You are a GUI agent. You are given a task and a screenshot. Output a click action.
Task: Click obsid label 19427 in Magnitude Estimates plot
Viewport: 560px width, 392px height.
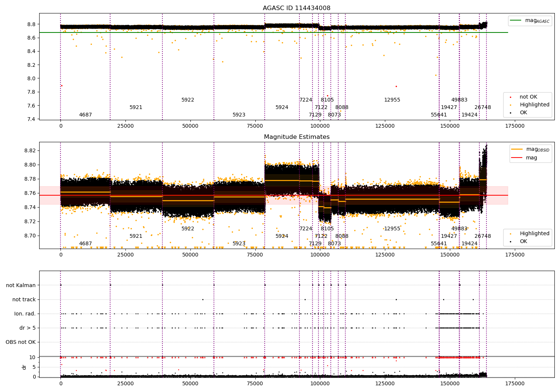449,236
